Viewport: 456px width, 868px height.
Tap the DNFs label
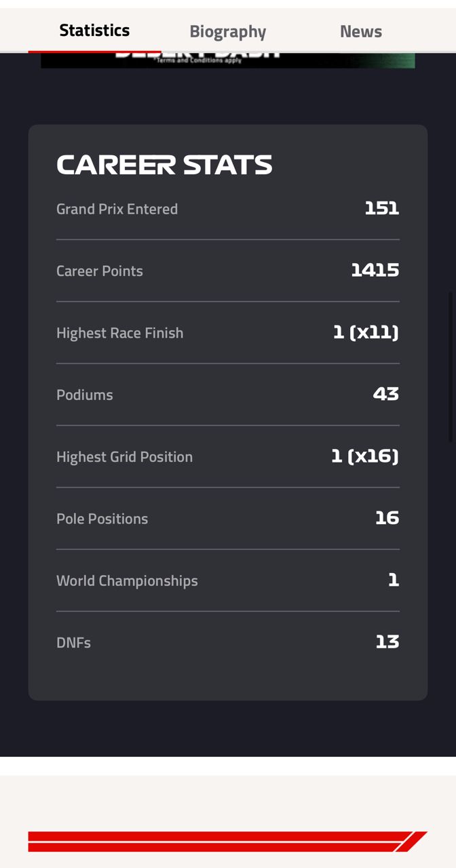pos(73,643)
